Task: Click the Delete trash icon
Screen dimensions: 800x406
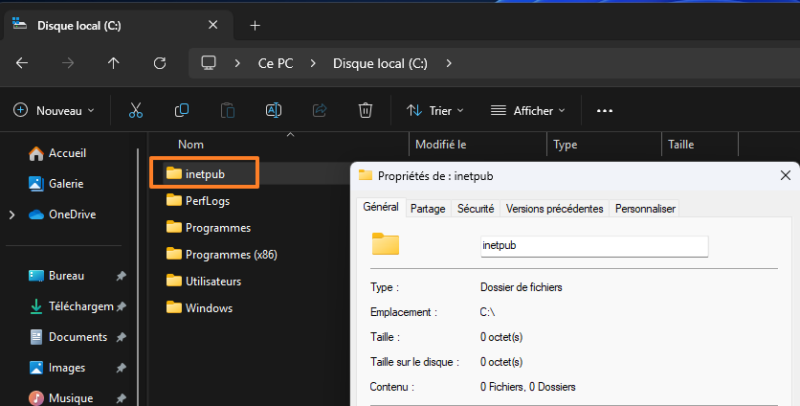Action: click(x=366, y=111)
